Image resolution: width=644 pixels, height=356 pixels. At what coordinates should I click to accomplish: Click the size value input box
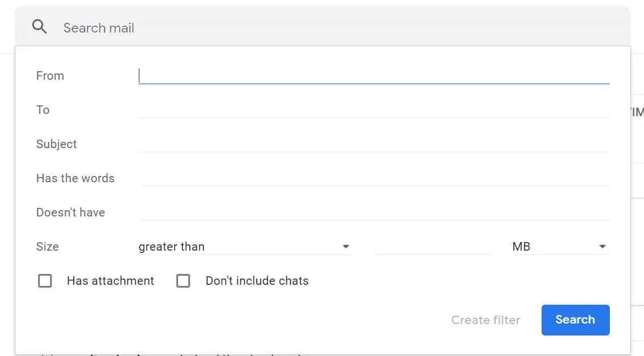point(434,246)
